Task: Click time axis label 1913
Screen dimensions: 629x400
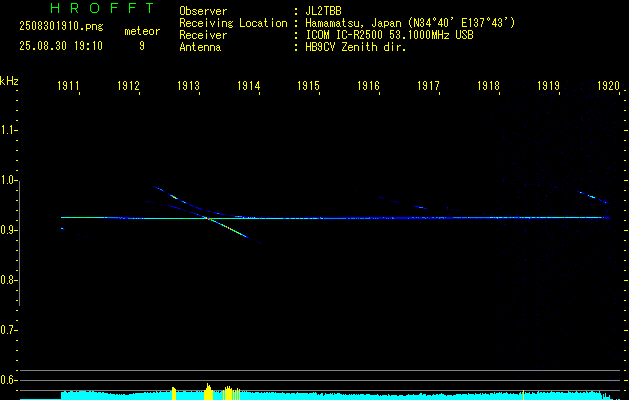Action: [x=188, y=86]
